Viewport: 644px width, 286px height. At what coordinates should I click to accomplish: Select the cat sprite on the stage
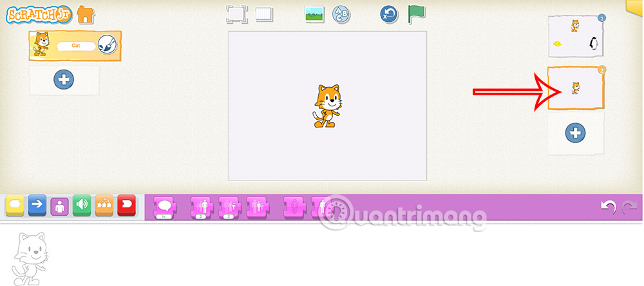[x=327, y=106]
